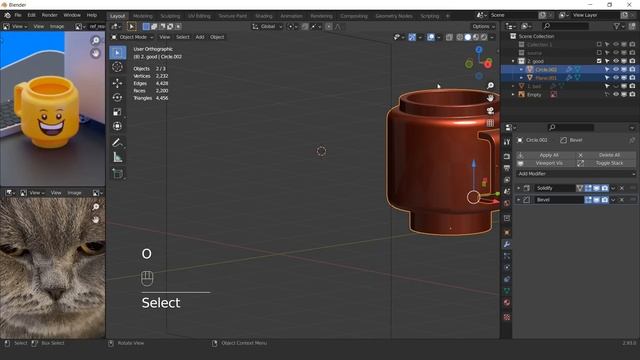Toggle Solidify modifier edit mode display

point(588,188)
